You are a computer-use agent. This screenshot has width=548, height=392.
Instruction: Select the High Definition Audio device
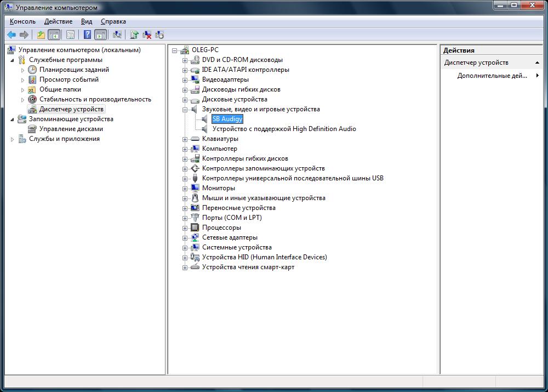(x=284, y=129)
